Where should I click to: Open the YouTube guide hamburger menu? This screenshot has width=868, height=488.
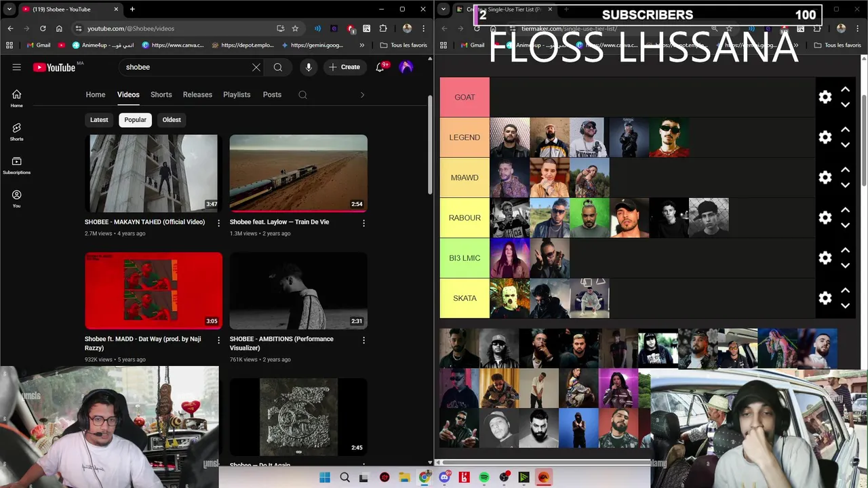pos(16,67)
